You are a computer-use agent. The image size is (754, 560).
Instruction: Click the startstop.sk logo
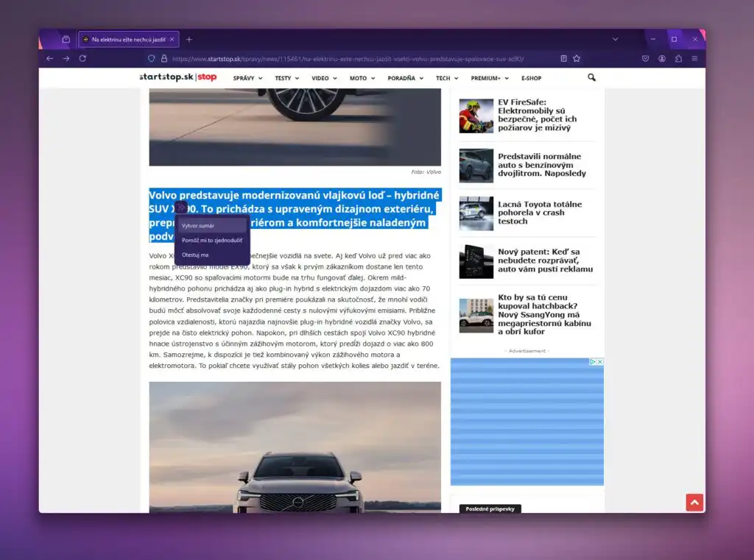179,77
